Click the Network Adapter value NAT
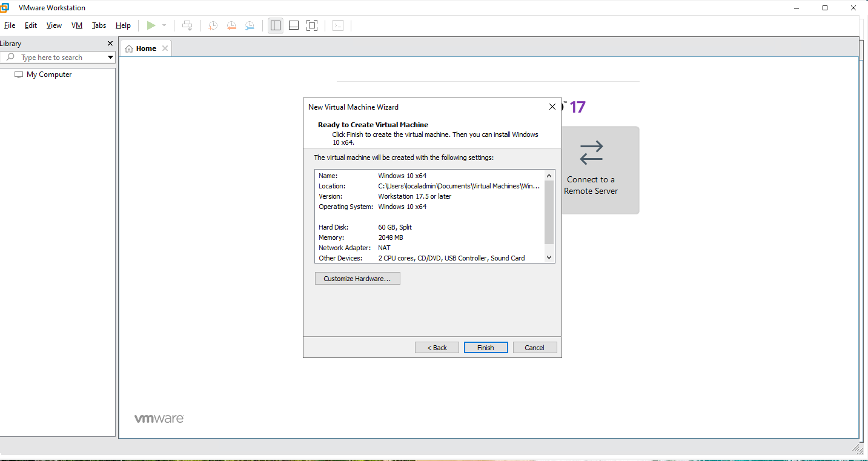This screenshot has width=868, height=461. click(384, 248)
